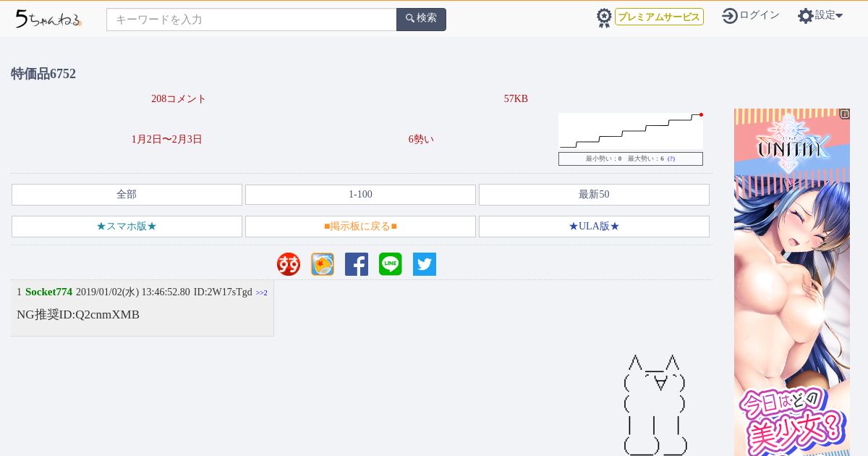Screen dimensions: 868x456
Task: Click ■掲示板に戻る■ link
Action: [360, 227]
